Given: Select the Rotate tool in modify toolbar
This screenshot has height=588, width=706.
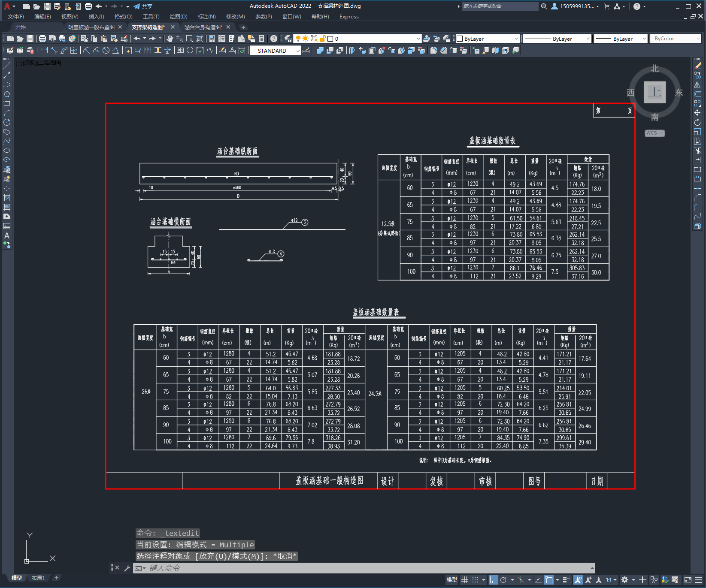Looking at the screenshot, I should pyautogui.click(x=697, y=122).
